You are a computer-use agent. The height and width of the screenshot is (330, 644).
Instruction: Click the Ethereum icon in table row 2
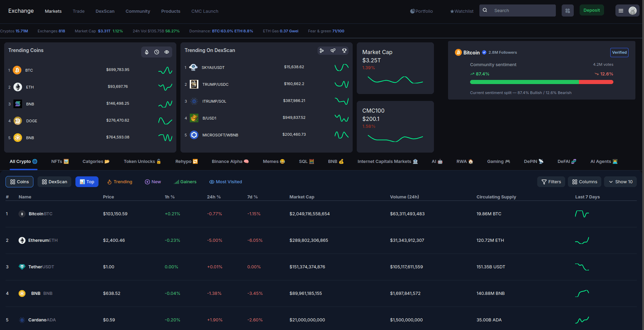22,240
